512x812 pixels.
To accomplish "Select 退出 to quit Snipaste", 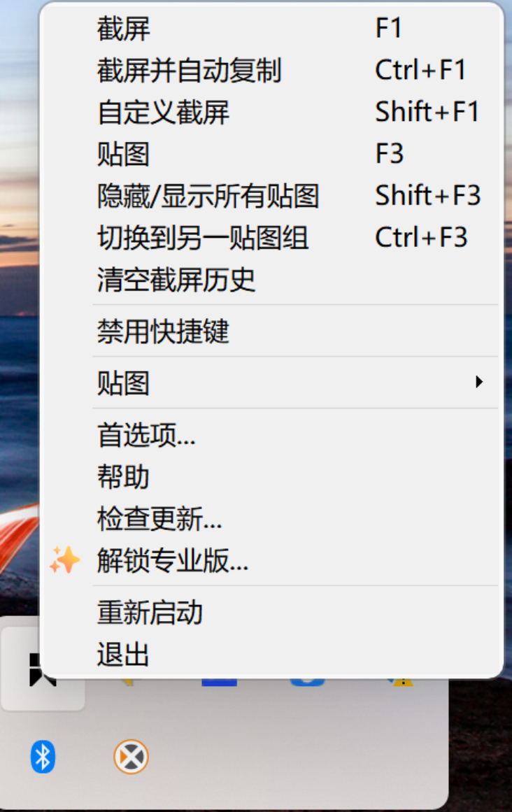I will (x=124, y=655).
